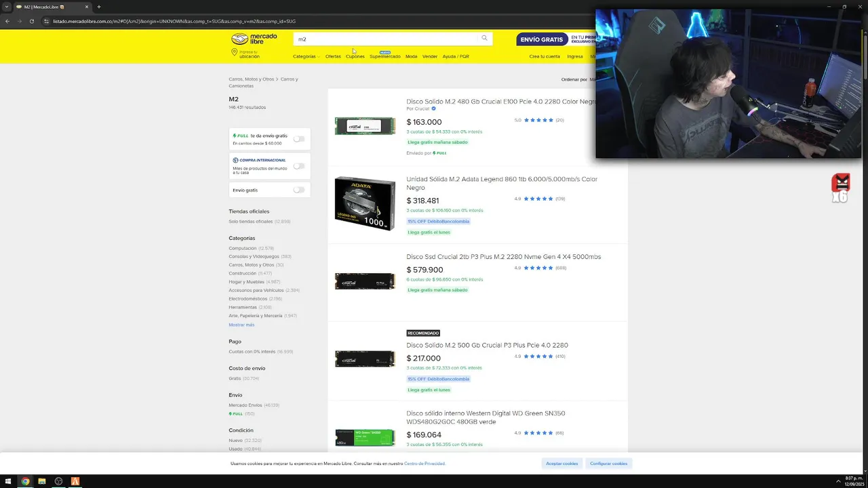Open the Ofertas menu item

pyautogui.click(x=333, y=56)
